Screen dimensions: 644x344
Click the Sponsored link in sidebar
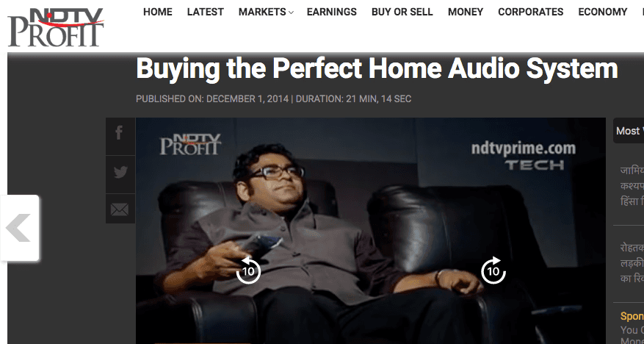click(632, 317)
